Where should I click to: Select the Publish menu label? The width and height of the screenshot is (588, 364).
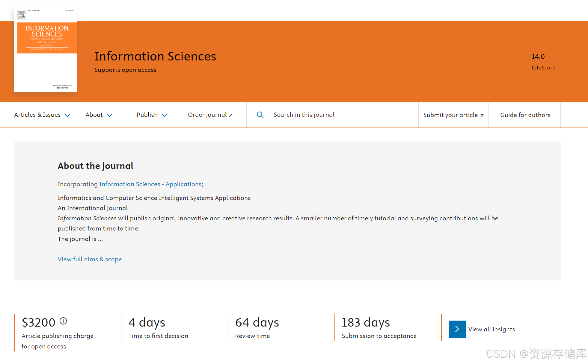click(147, 115)
